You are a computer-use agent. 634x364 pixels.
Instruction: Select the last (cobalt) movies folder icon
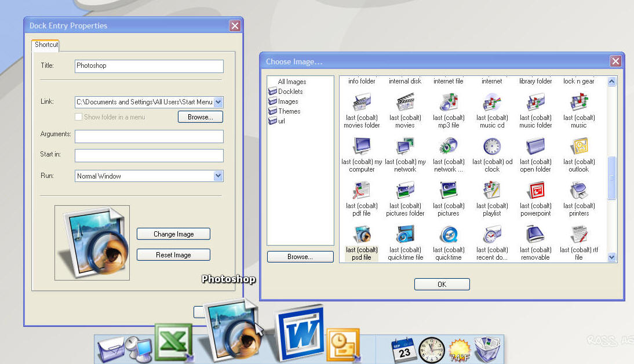click(x=362, y=102)
